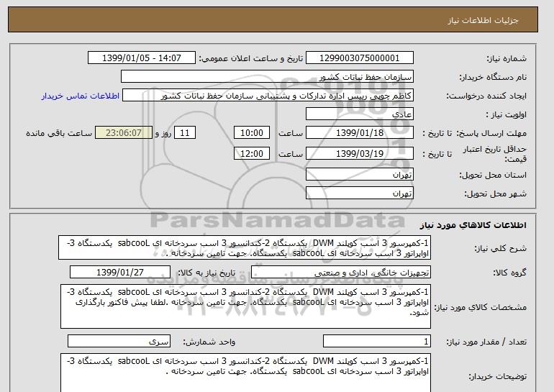Viewport: 554px width, 392px height.
Task: Select the label مشخصات کالای مورد نیاز
Action: click(x=480, y=307)
